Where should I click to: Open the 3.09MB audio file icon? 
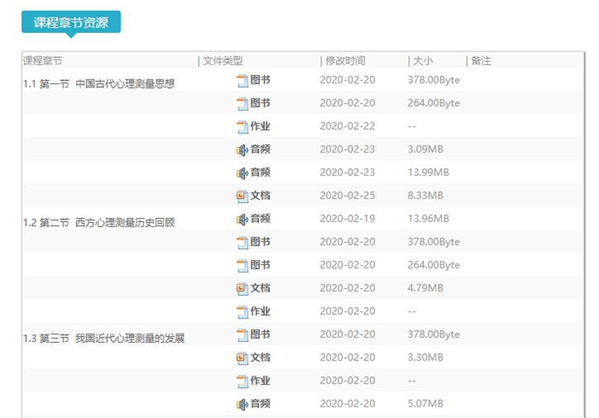click(242, 150)
